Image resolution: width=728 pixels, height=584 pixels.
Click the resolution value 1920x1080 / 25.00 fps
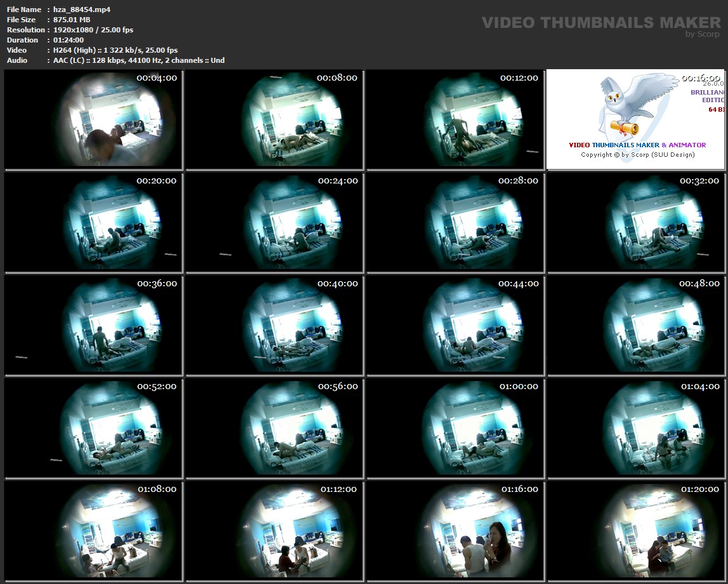point(93,30)
